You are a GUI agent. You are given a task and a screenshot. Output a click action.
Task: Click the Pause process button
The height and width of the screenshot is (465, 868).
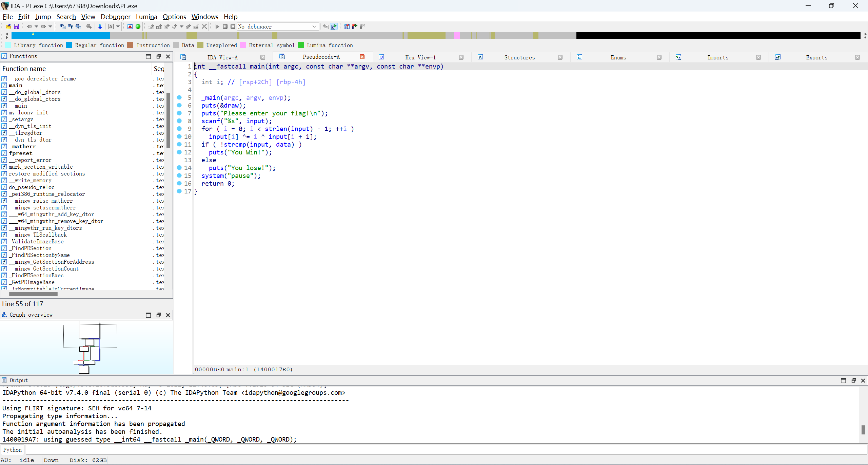(x=225, y=26)
